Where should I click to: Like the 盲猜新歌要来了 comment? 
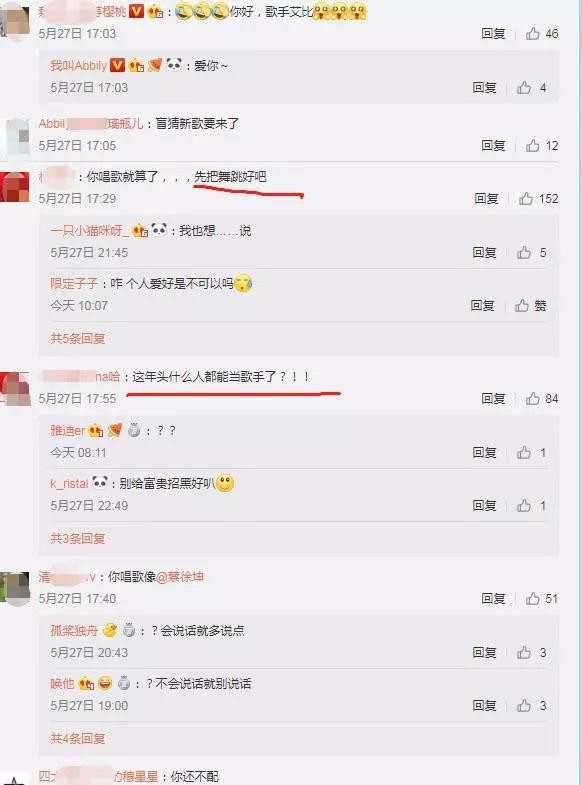[x=532, y=146]
